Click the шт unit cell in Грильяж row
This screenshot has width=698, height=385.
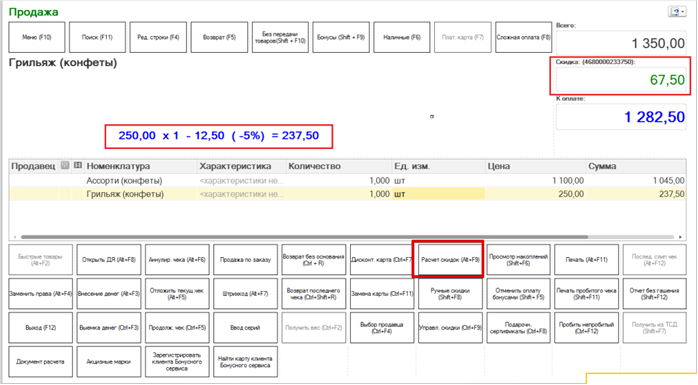pos(438,194)
